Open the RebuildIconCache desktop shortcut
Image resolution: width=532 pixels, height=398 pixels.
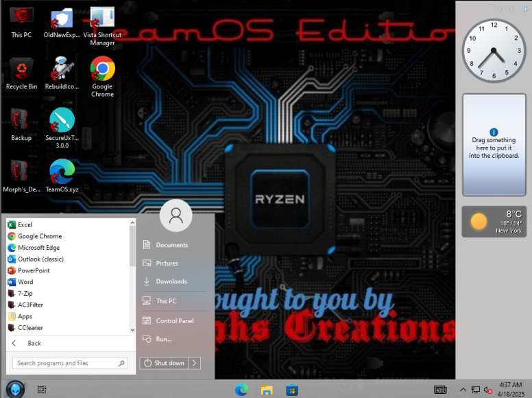(x=62, y=73)
